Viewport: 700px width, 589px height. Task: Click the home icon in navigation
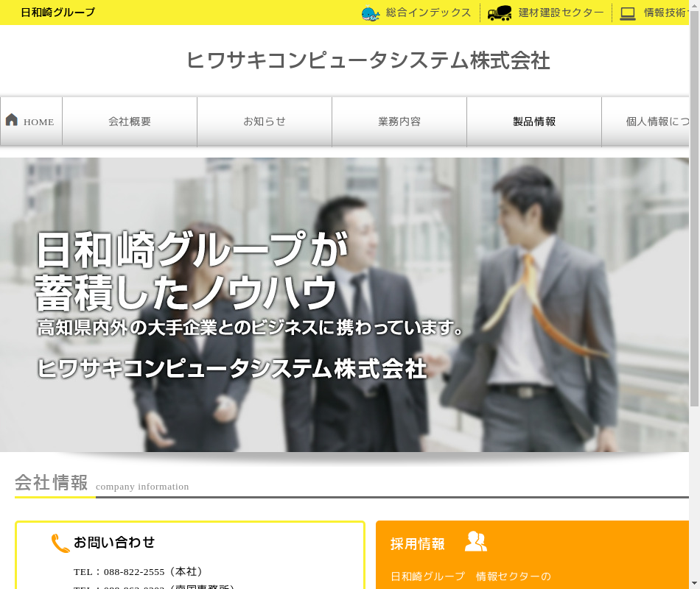click(12, 120)
